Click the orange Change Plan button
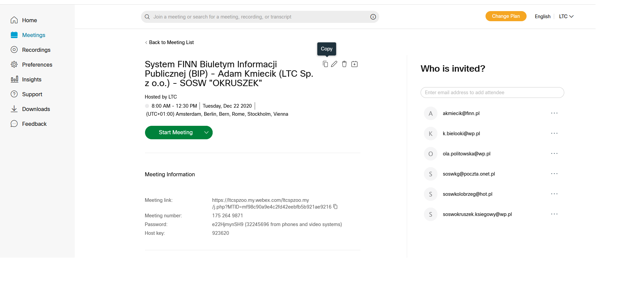The height and width of the screenshot is (293, 644). [x=506, y=16]
